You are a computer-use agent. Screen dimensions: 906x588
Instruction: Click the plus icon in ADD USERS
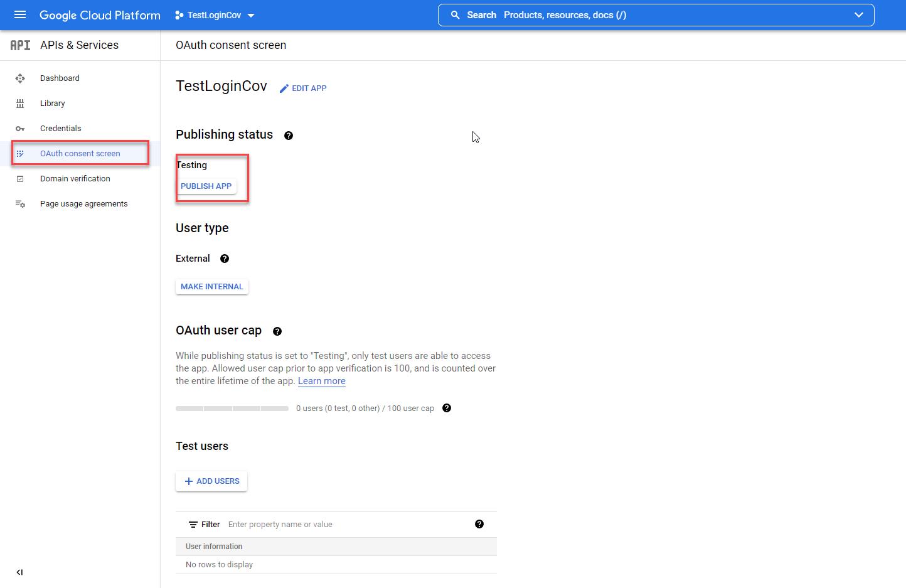(x=188, y=481)
